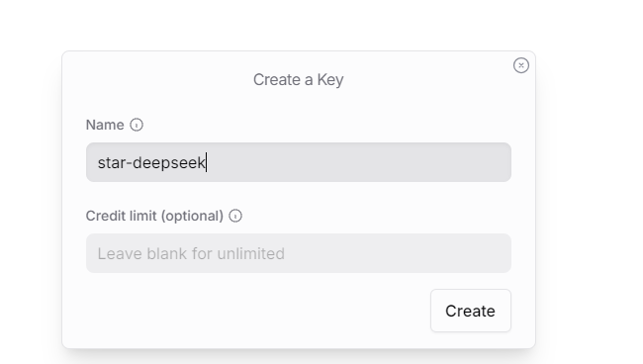
Task: Place cursor in the star-deepseek text
Action: click(x=151, y=163)
